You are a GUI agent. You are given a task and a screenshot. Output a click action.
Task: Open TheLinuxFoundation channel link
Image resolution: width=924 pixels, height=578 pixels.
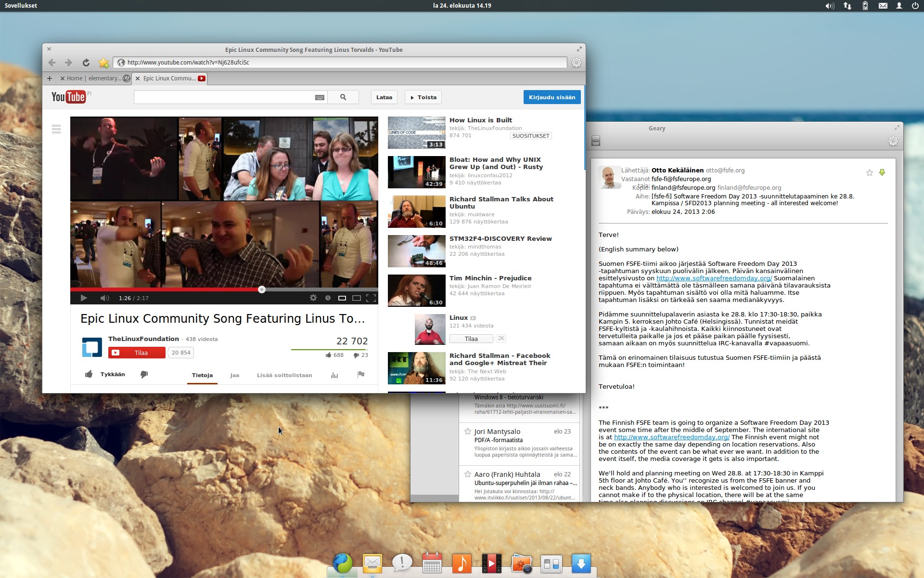[143, 339]
